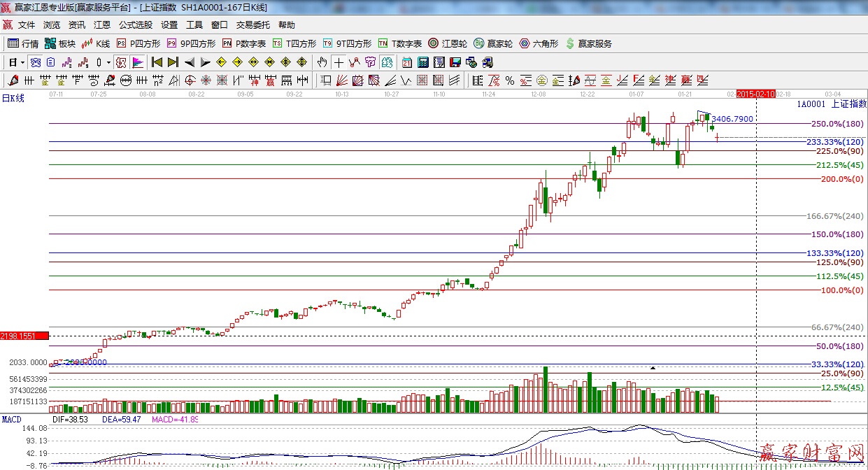Select the percent sign drawing tool
Image resolution: width=868 pixels, height=470 pixels.
click(x=510, y=80)
